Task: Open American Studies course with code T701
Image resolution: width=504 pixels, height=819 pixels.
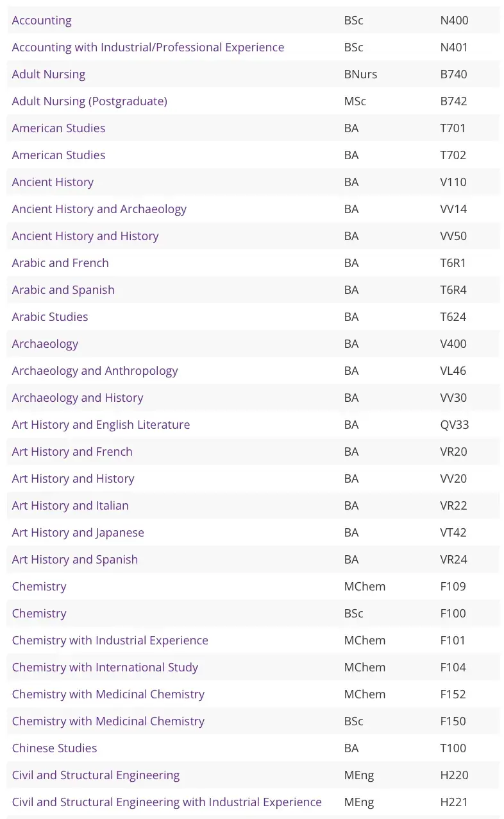Action: click(58, 128)
